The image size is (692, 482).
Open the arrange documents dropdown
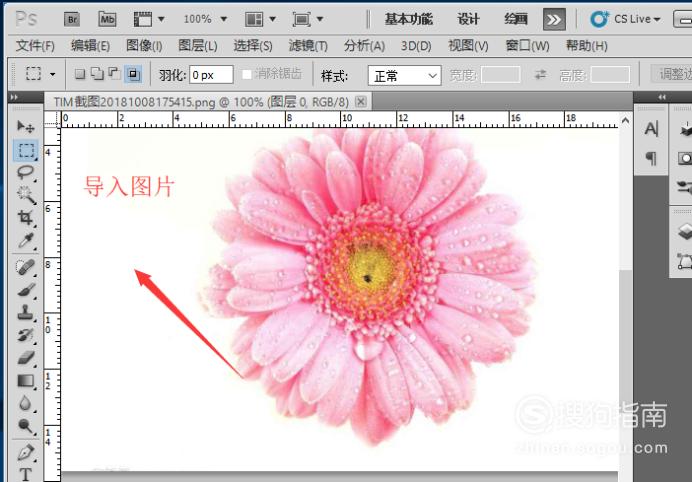260,19
